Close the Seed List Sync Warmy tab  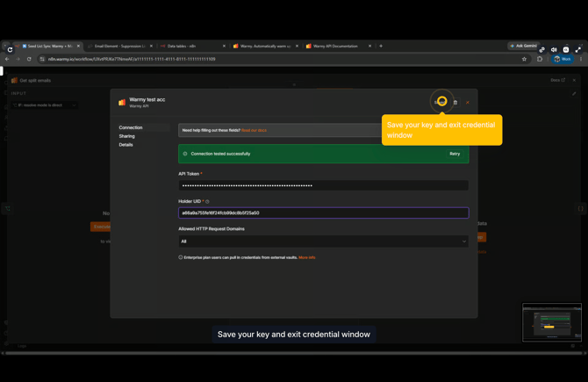click(x=78, y=46)
